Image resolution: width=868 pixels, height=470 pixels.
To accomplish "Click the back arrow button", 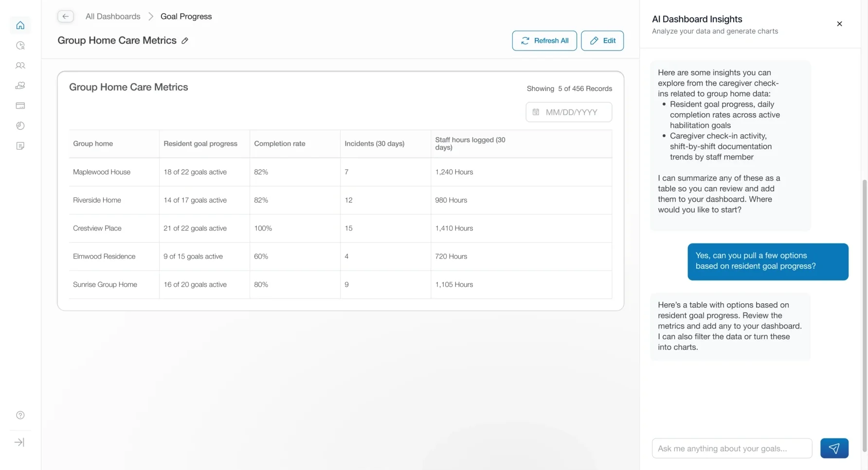I will (65, 16).
